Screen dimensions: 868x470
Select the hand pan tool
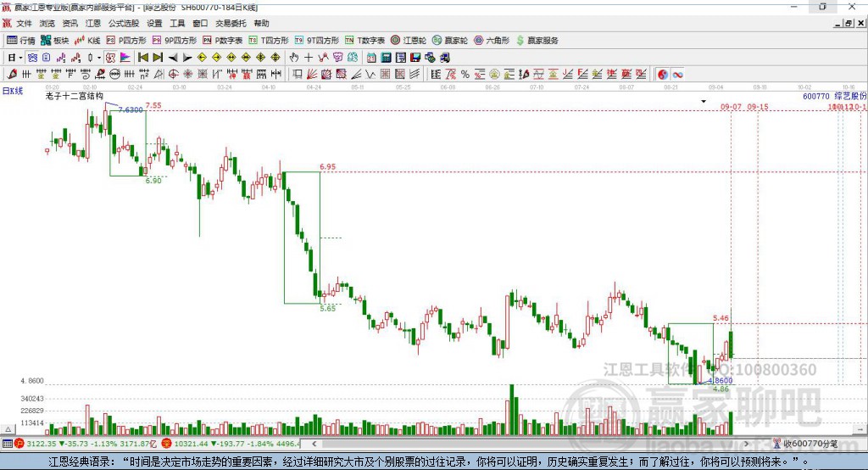(x=294, y=57)
